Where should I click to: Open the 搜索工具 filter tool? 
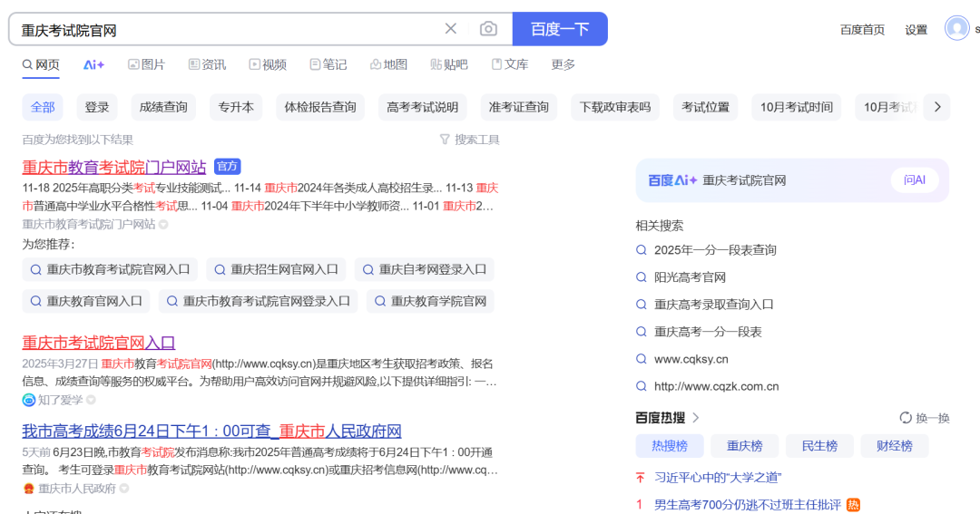point(469,140)
